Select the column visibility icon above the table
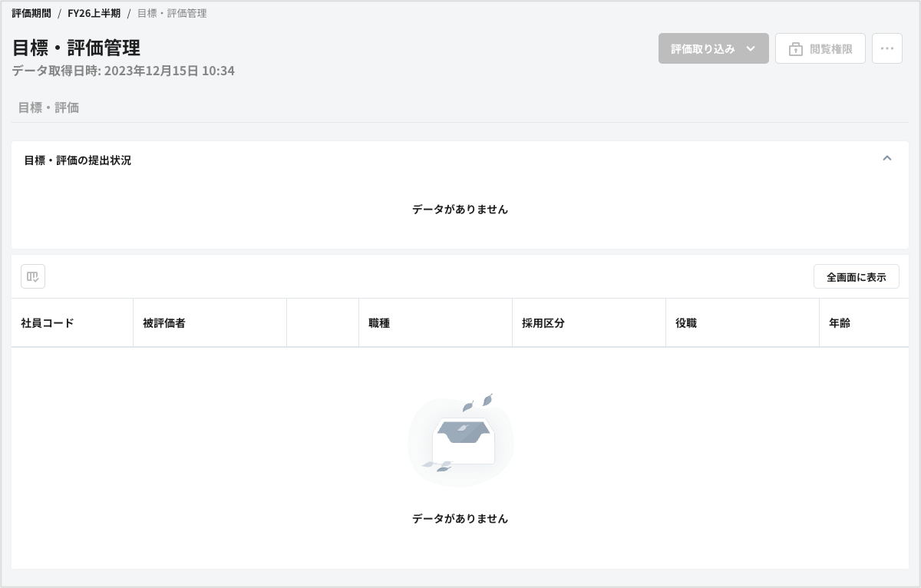Viewport: 921px width, 588px height. click(x=32, y=276)
